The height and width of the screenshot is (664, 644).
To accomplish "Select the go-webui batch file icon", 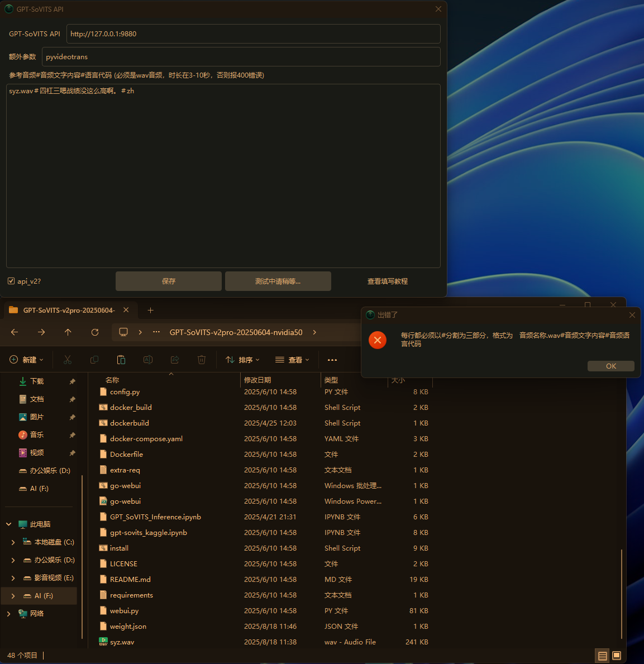I will 103,485.
